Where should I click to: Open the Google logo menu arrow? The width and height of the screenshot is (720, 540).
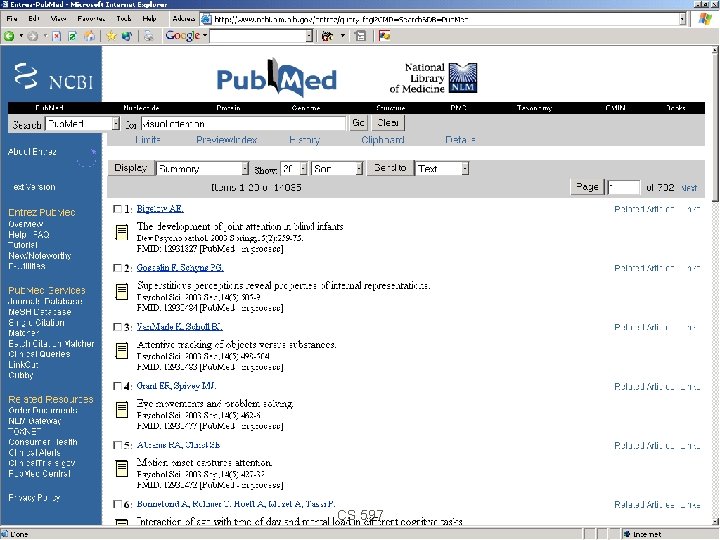pyautogui.click(x=205, y=36)
